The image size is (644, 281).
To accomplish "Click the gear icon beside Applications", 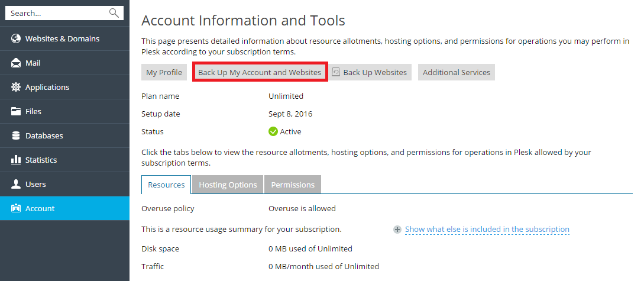I will [17, 88].
